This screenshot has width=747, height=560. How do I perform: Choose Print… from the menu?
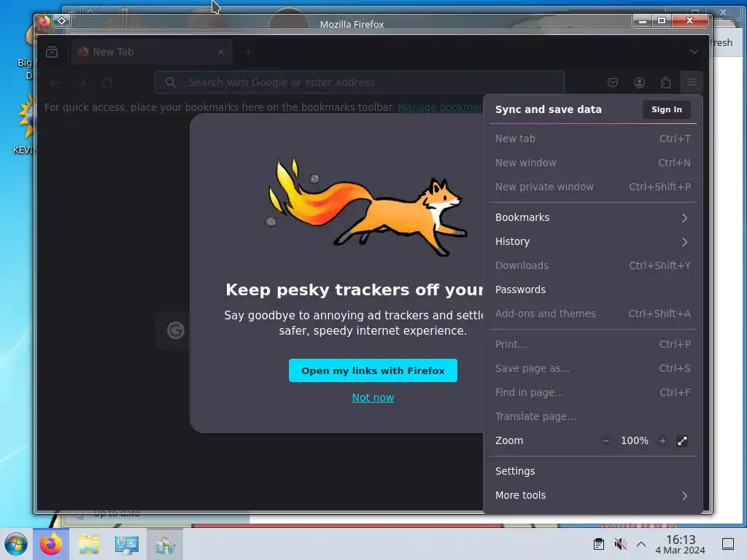click(592, 344)
